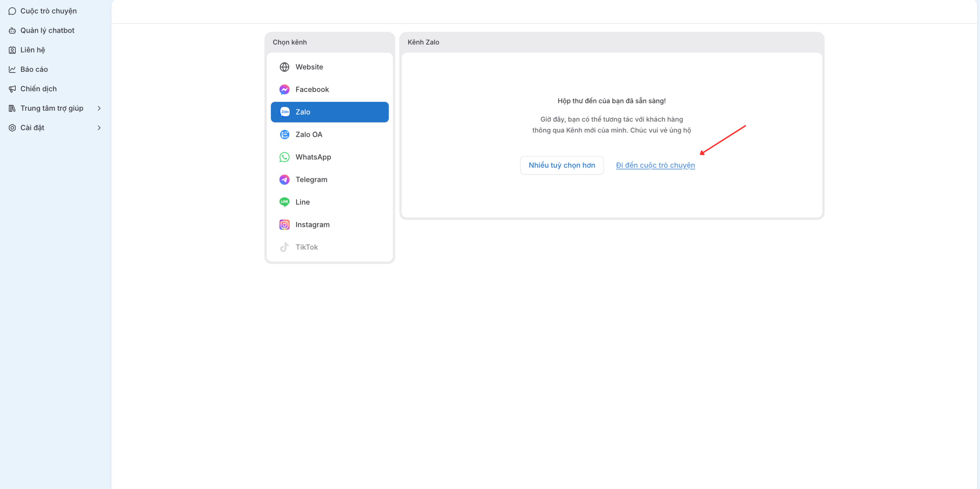The image size is (980, 489).
Task: Click the Facebook Messenger icon
Action: point(284,90)
